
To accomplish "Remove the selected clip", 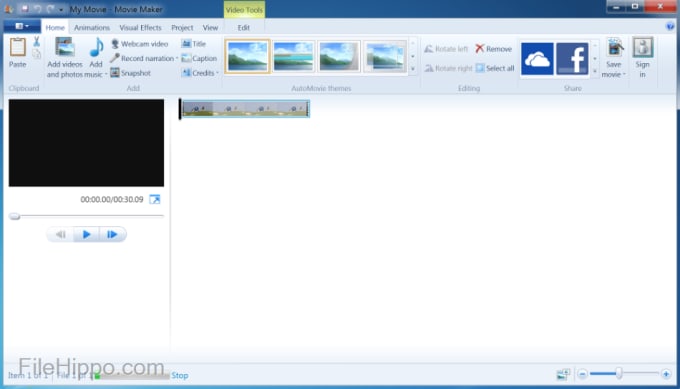I will tap(494, 49).
